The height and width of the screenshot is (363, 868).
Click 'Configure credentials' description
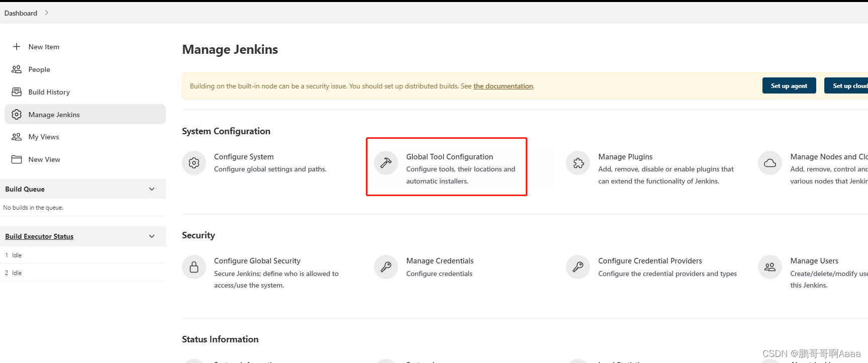tap(439, 274)
